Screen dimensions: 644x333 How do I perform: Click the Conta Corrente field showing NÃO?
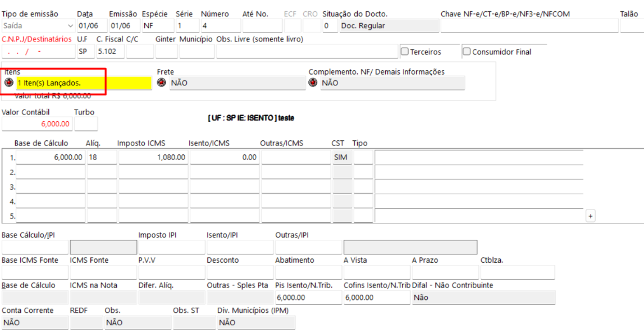pos(35,322)
